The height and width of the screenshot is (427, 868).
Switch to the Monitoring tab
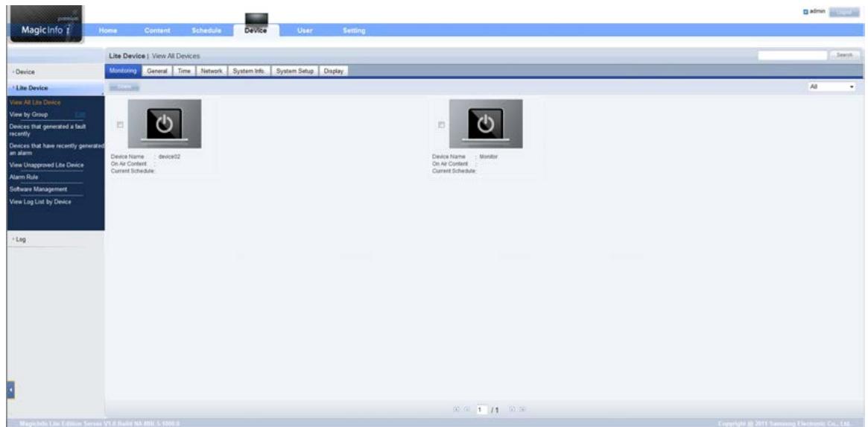point(122,72)
